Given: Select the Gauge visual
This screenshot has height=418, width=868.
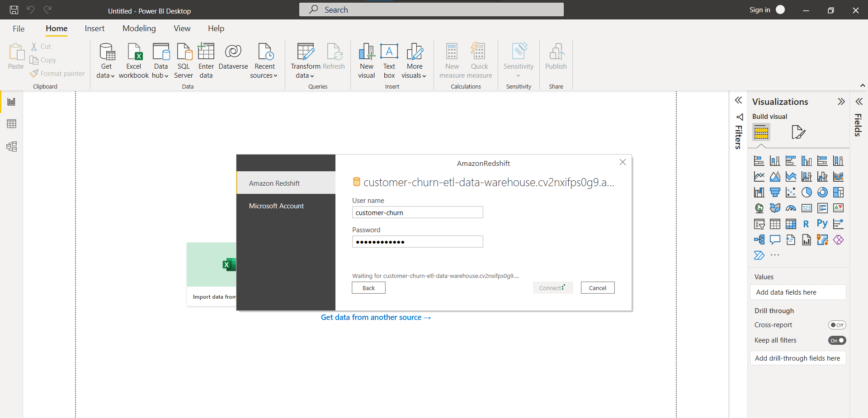Looking at the screenshot, I should point(791,208).
